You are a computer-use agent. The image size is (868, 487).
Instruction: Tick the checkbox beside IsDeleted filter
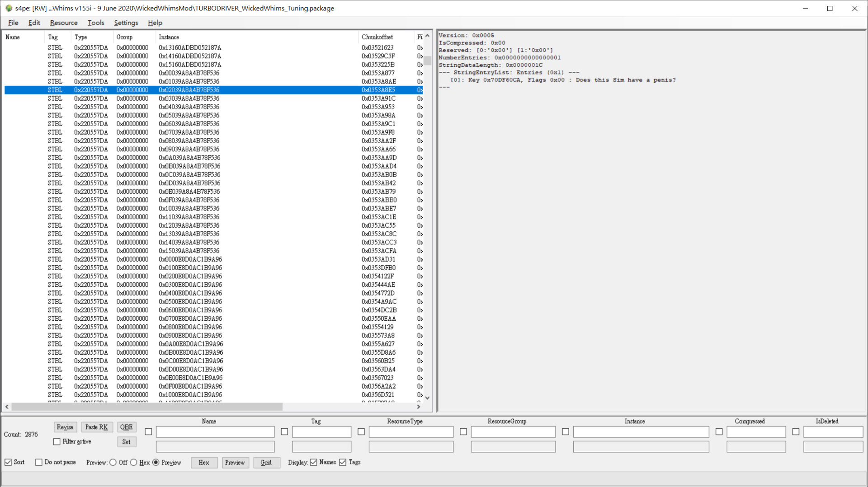pyautogui.click(x=796, y=431)
